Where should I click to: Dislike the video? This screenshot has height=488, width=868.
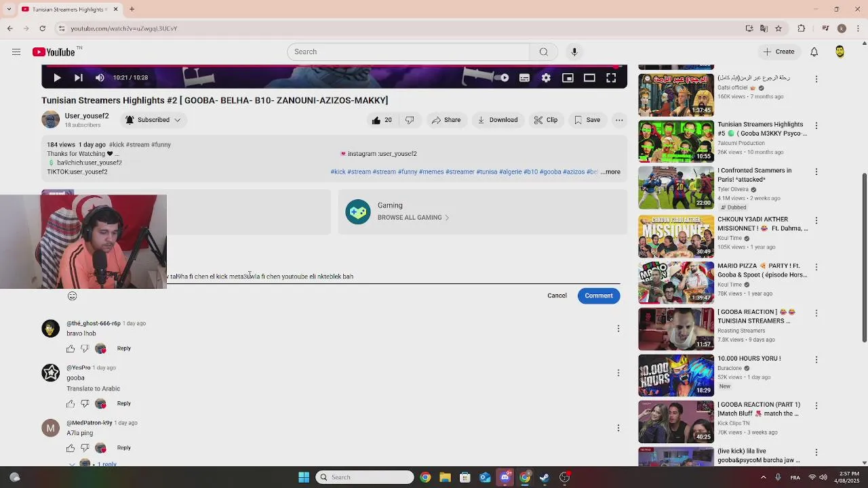410,120
